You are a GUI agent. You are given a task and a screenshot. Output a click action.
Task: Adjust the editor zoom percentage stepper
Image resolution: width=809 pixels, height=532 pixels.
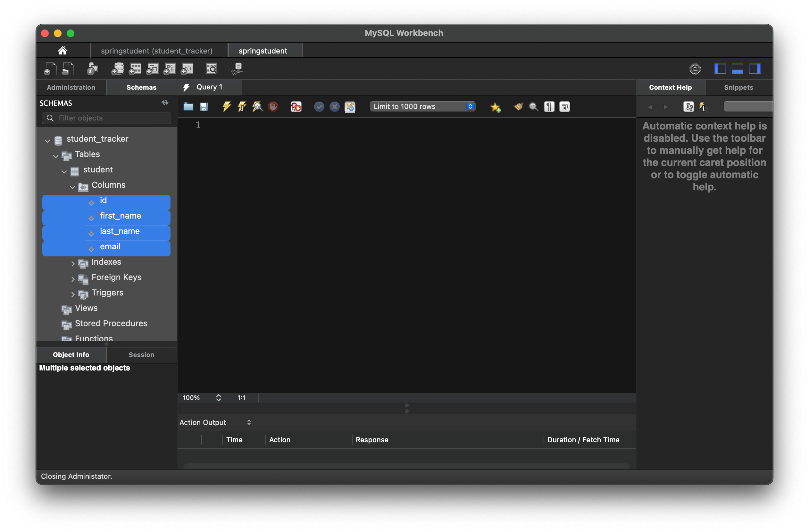coord(219,398)
